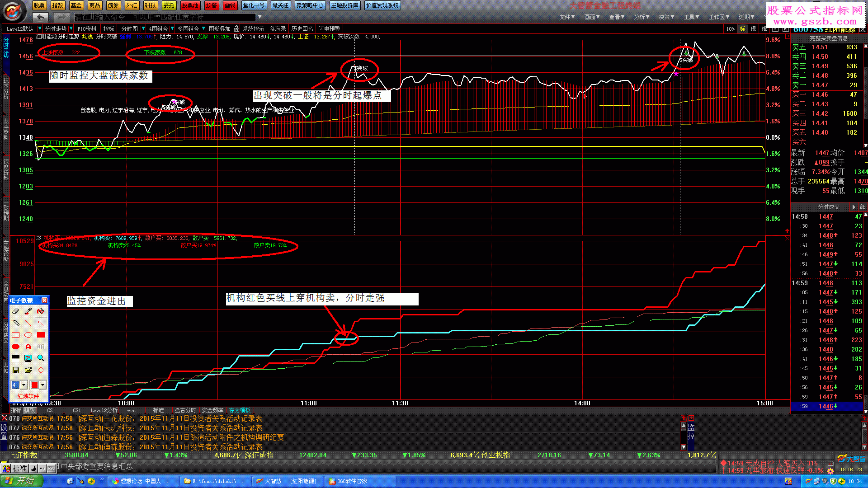Open the 工具 menu
Image resolution: width=868 pixels, height=488 pixels.
click(691, 17)
